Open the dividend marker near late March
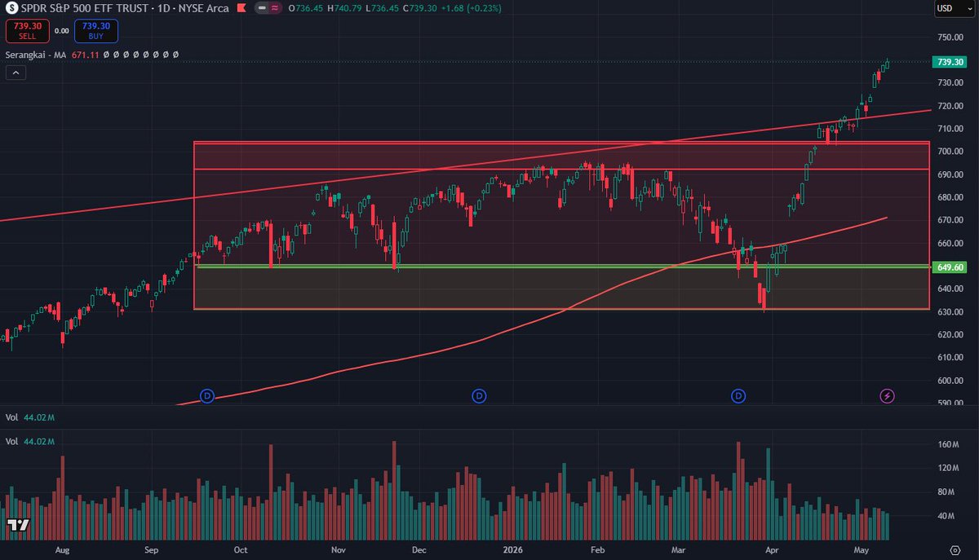The height and width of the screenshot is (560, 979). tap(738, 396)
